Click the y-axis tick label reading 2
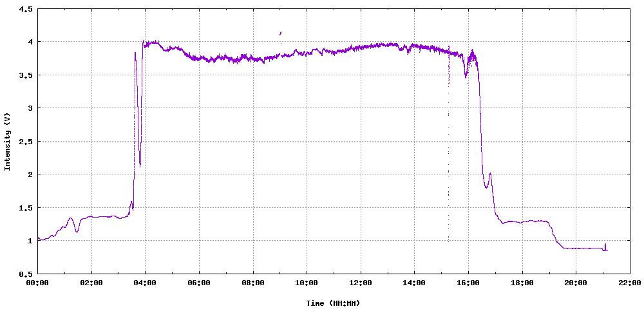Viewport: 644px width, 309px height. pos(30,174)
